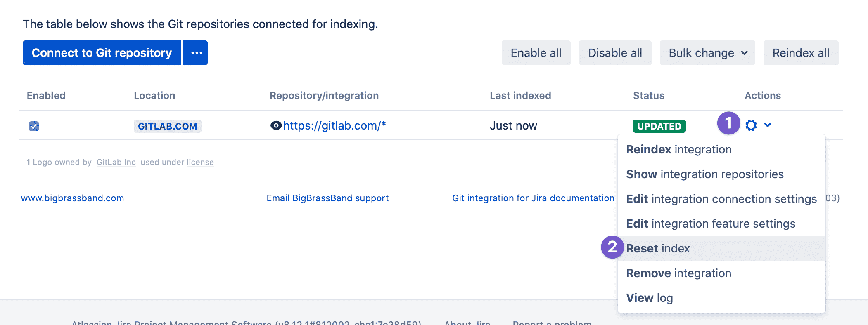Click the GITLAB.COM location badge

(x=167, y=126)
